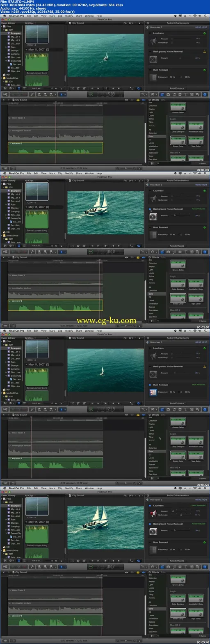
Task: Click Background Noise Removal icon in 00:02:50 frame
Action: 153,216
